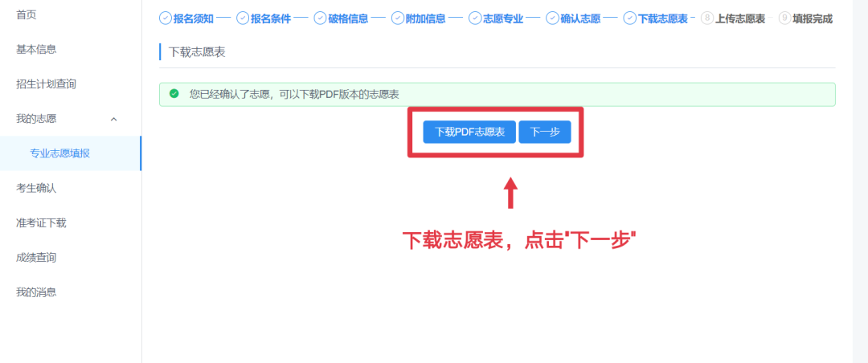
Task: Select the 填报完成 step label
Action: coord(813,18)
